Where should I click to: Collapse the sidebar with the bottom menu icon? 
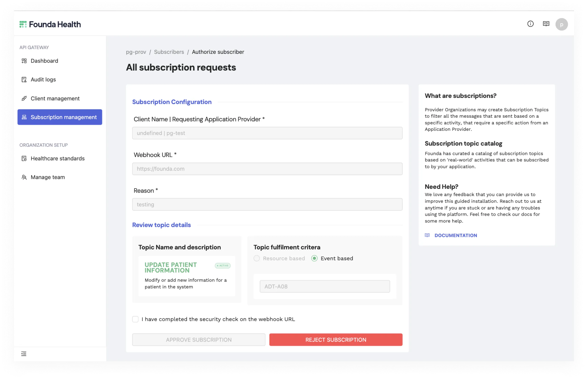pos(24,354)
